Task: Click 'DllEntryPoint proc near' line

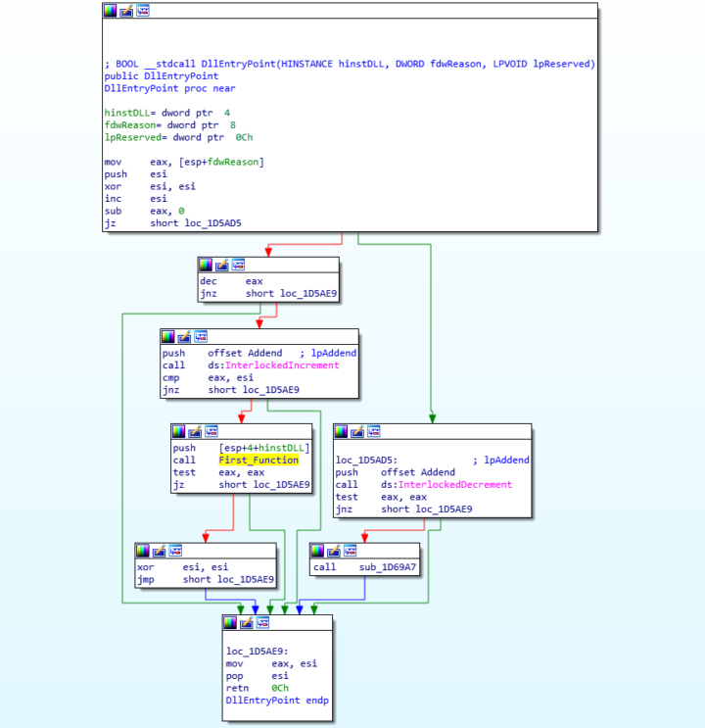Action: coord(169,88)
